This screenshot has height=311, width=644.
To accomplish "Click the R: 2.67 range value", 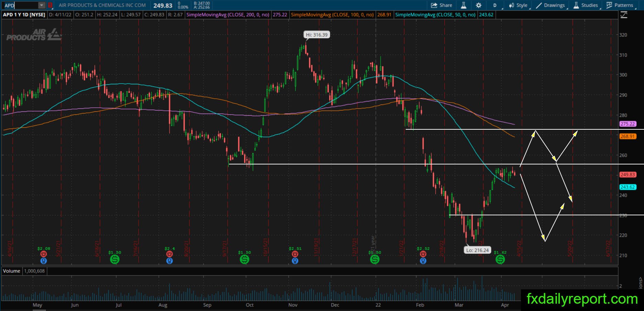I will tap(175, 15).
